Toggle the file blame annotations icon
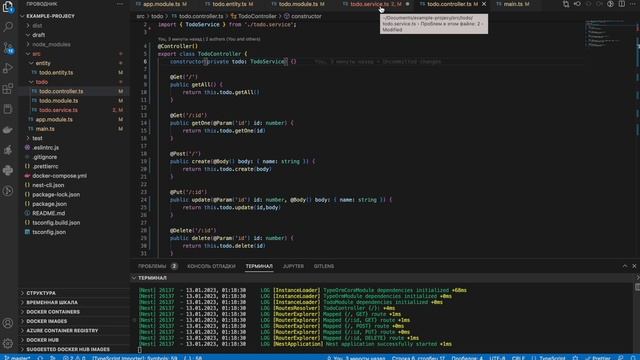640x360 pixels. point(610,4)
